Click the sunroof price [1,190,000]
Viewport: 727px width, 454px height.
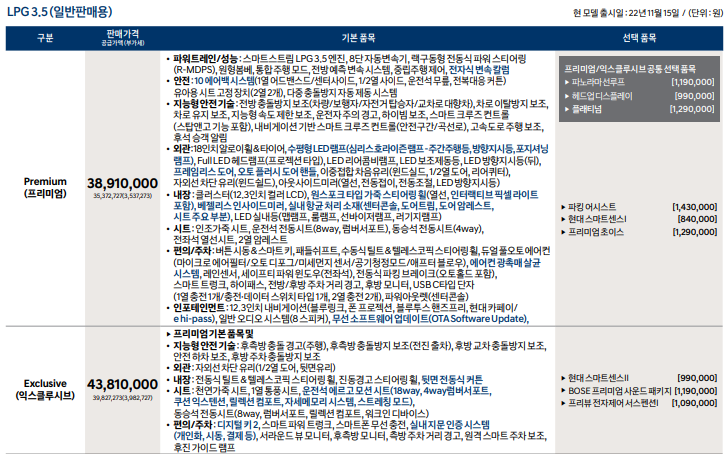693,82
